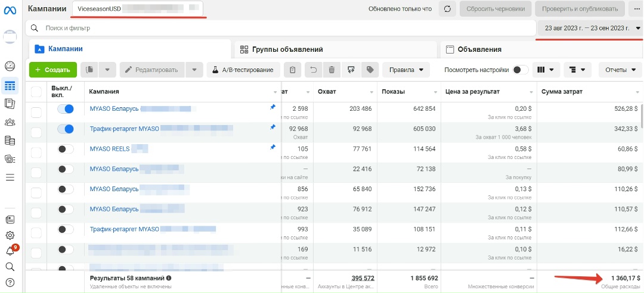The height and width of the screenshot is (293, 644).
Task: Click the green Создать button
Action: pyautogui.click(x=53, y=70)
